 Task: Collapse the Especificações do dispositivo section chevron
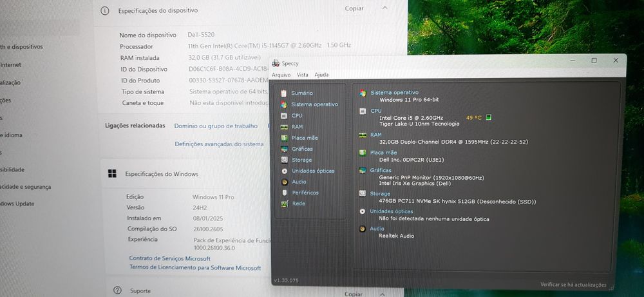385,8
